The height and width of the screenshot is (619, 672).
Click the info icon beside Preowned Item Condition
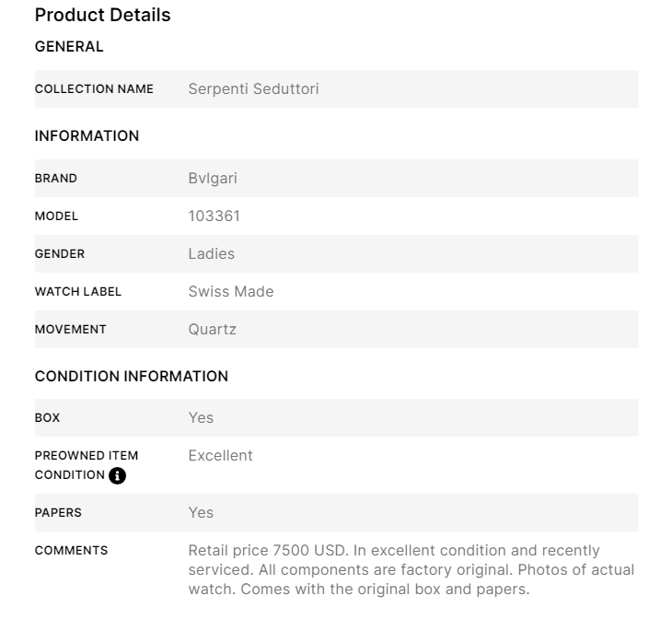(x=117, y=475)
